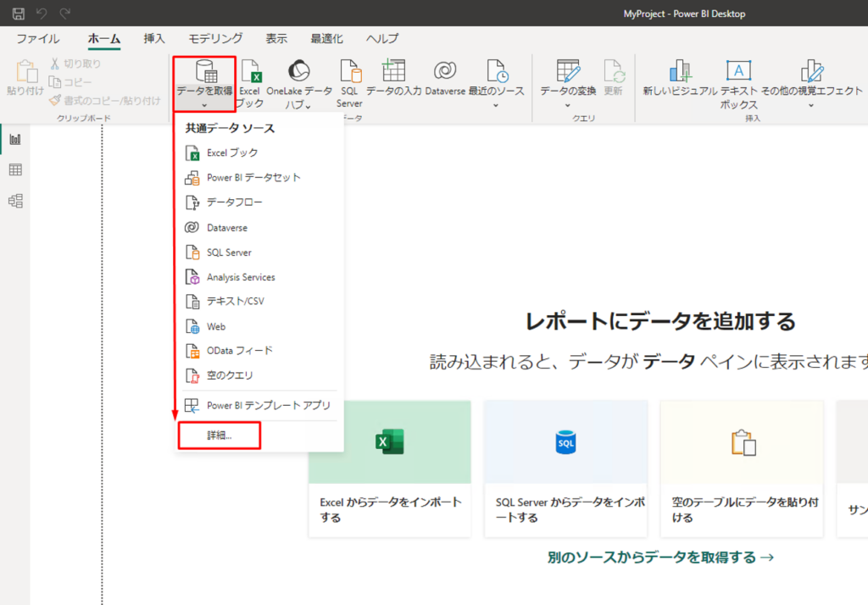Open table view icon in left sidebar
This screenshot has width=868, height=605.
coord(15,170)
